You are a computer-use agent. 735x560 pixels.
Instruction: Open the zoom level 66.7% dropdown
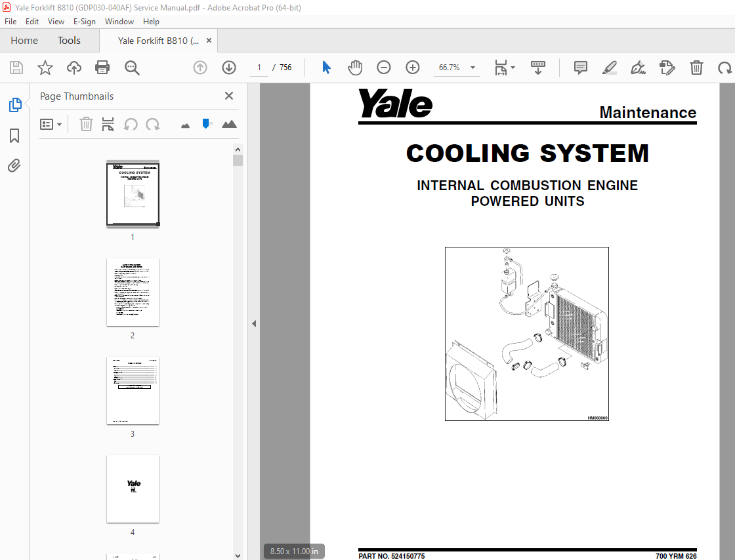tap(472, 68)
